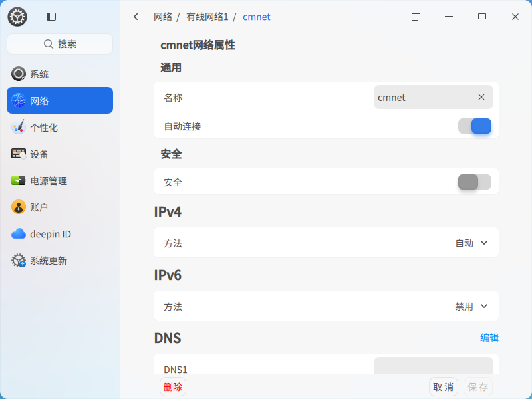Collapse the sidebar panel icon
This screenshot has width=532, height=399.
click(x=51, y=17)
